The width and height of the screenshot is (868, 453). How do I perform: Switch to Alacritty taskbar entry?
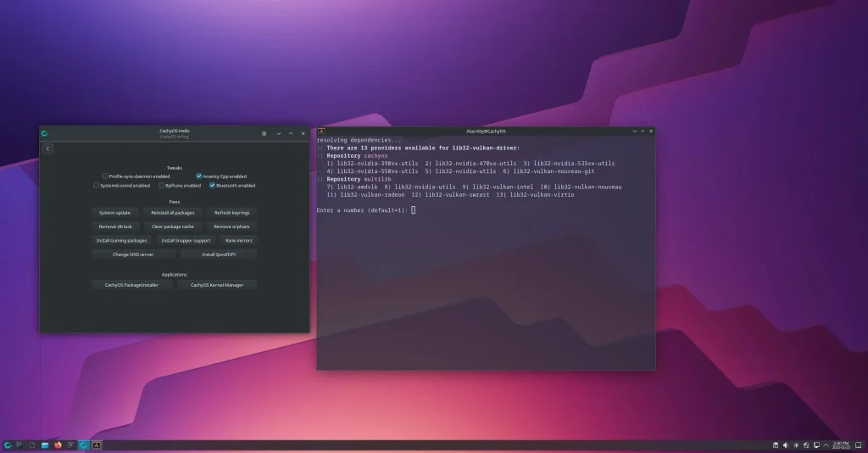[x=97, y=445]
